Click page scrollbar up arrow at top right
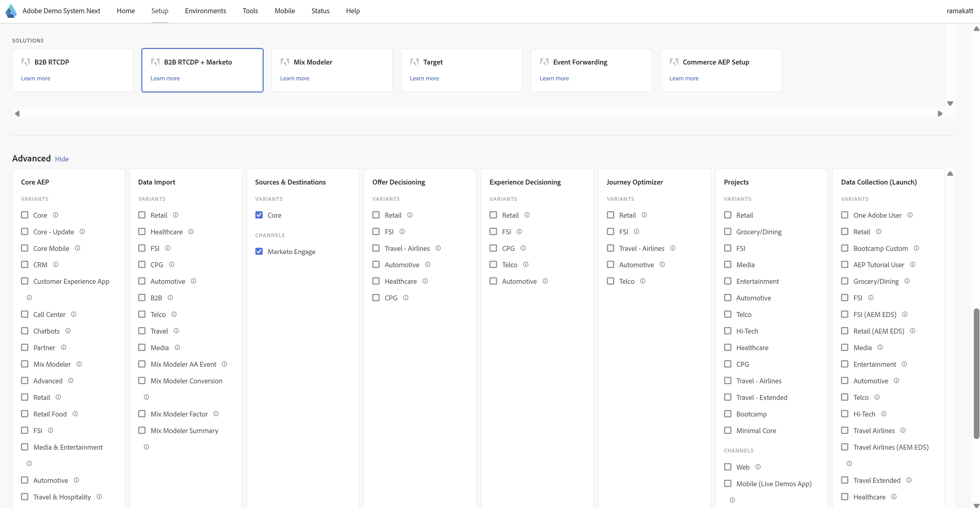This screenshot has height=508, width=980. coord(976,29)
